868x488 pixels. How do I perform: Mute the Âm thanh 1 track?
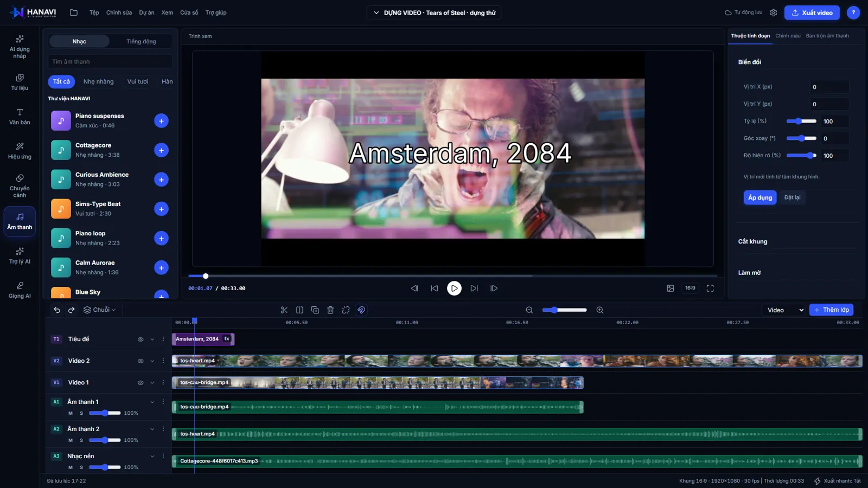pyautogui.click(x=71, y=413)
